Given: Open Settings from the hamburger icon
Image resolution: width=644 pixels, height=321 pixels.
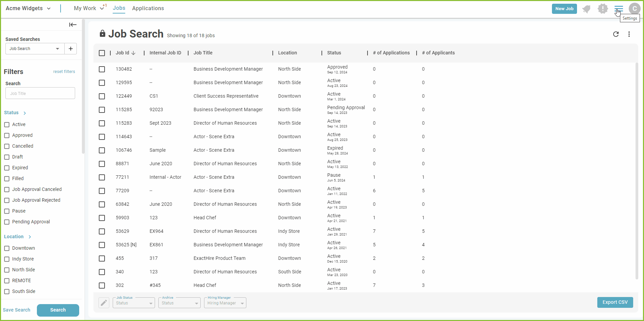Looking at the screenshot, I should click(618, 8).
